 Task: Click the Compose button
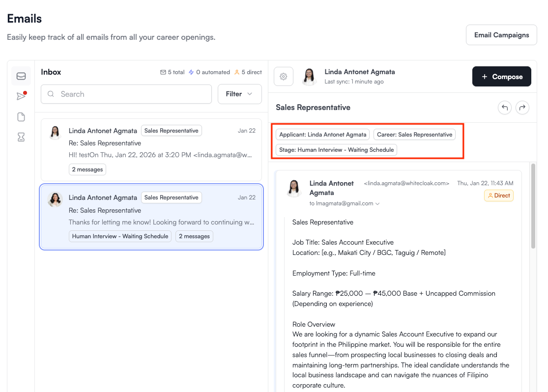pyautogui.click(x=501, y=77)
